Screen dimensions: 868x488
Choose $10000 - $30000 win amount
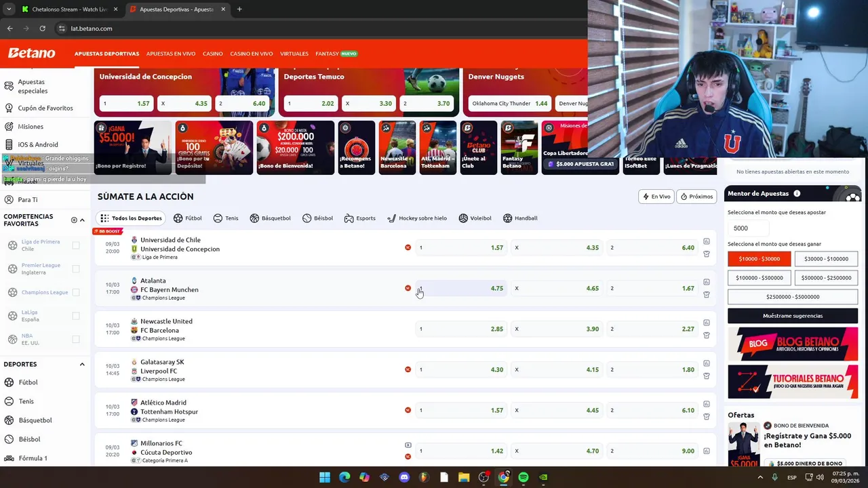[759, 259]
